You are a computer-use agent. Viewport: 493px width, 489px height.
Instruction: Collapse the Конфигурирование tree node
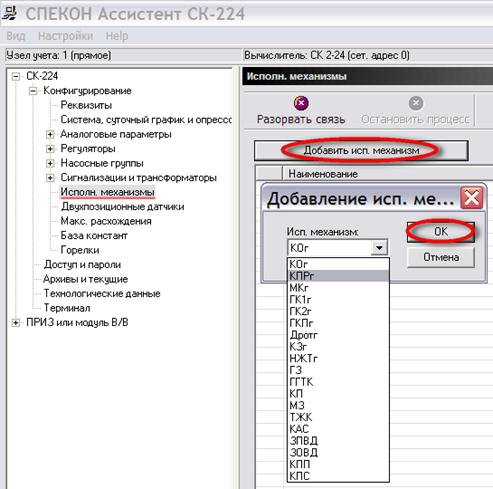(x=33, y=91)
